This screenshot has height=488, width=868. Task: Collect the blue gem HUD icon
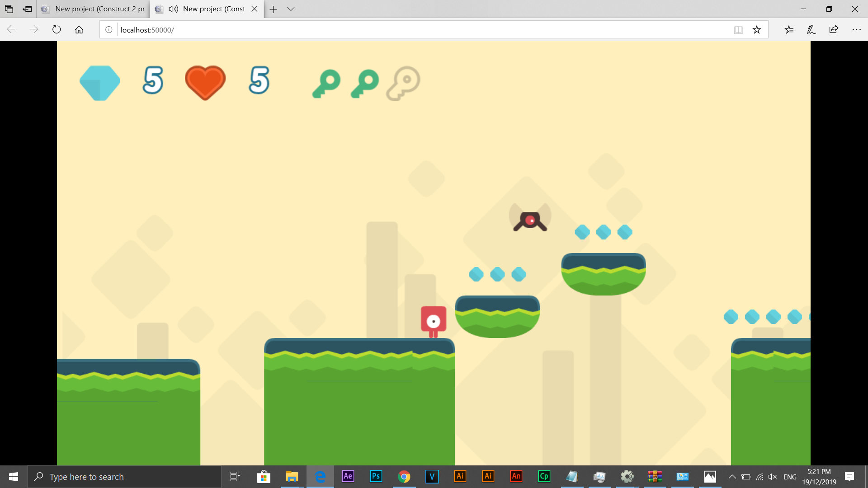pyautogui.click(x=100, y=83)
